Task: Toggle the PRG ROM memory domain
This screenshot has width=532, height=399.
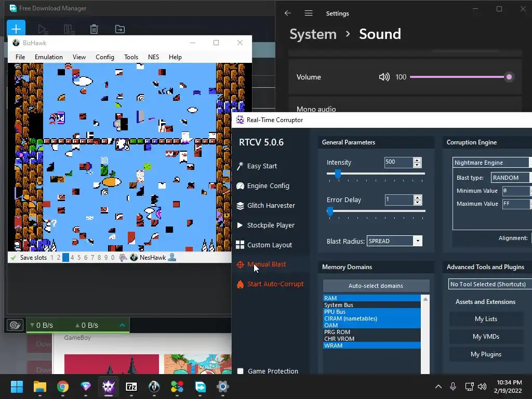Action: tap(372, 332)
